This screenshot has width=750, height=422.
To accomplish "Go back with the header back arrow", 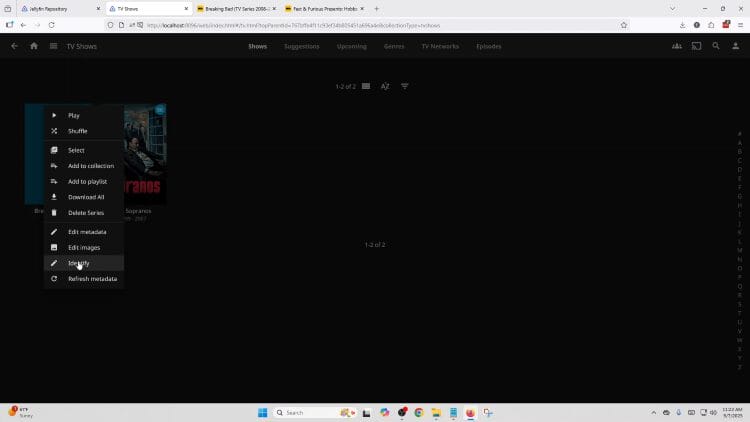I will tap(14, 46).
